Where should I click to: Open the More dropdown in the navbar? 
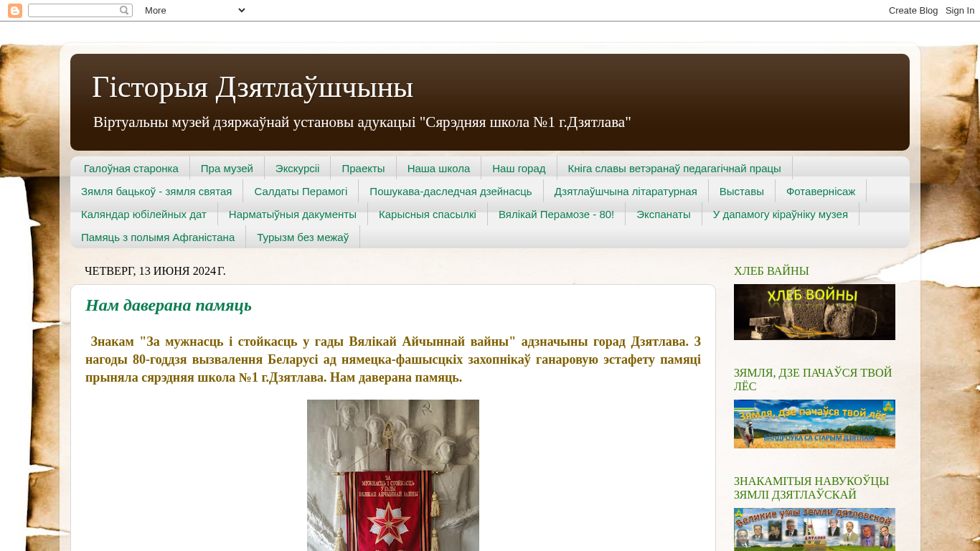pos(194,11)
